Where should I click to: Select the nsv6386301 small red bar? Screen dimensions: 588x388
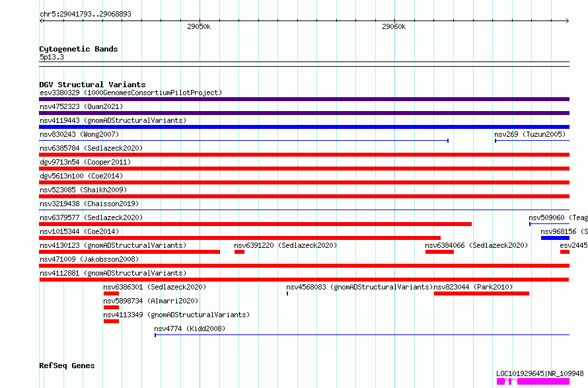click(x=111, y=293)
